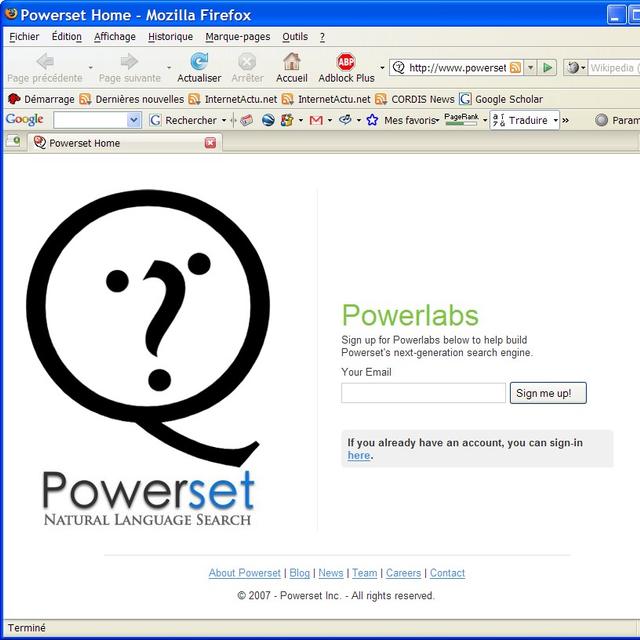The height and width of the screenshot is (640, 640).
Task: Click the star bookmark icon in Google toolbar
Action: tap(372, 120)
